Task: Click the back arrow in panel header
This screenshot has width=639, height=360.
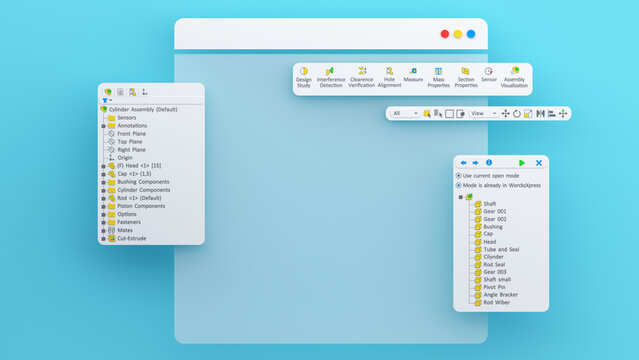Action: tap(463, 163)
